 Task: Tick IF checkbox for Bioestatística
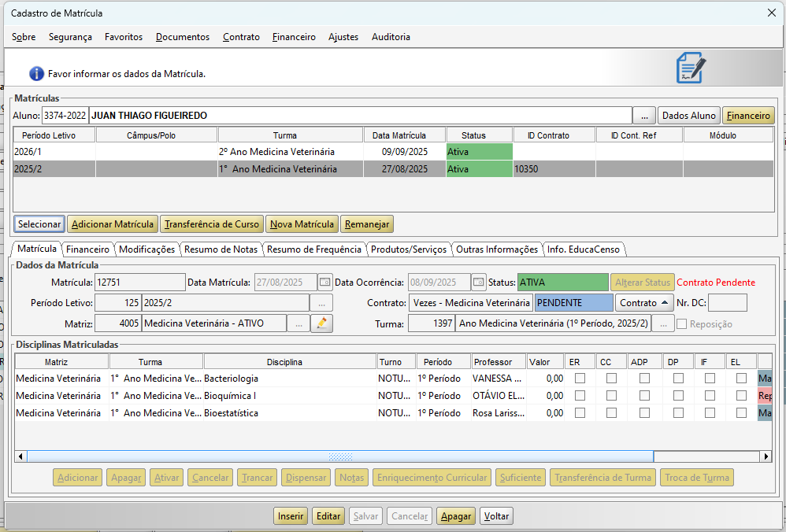[x=710, y=413]
